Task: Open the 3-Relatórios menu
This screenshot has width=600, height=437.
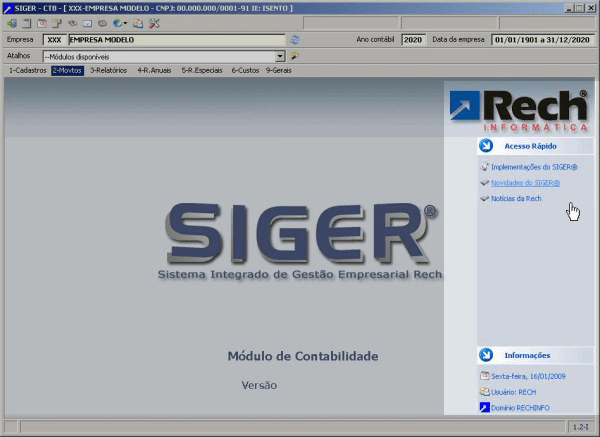Action: (108, 70)
